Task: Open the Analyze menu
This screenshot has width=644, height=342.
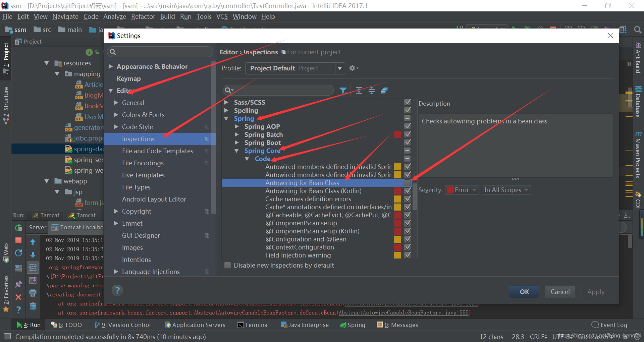Action: click(x=115, y=16)
